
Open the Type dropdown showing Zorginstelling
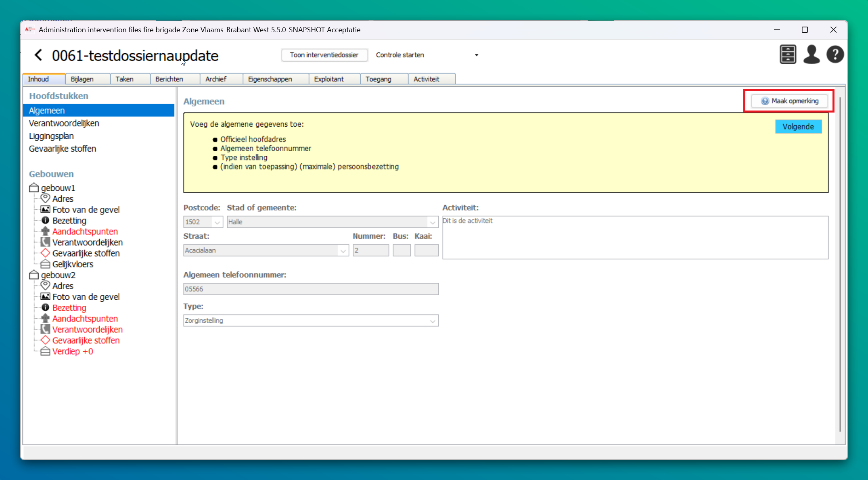pyautogui.click(x=433, y=321)
